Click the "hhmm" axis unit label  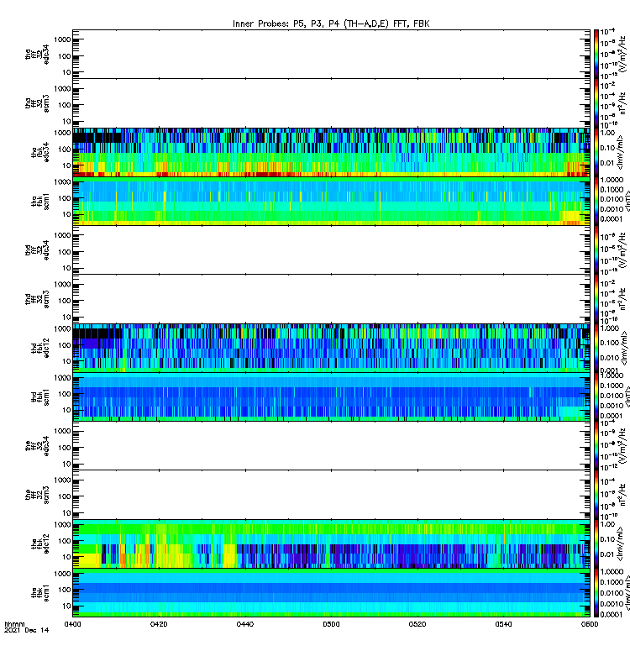(x=14, y=624)
